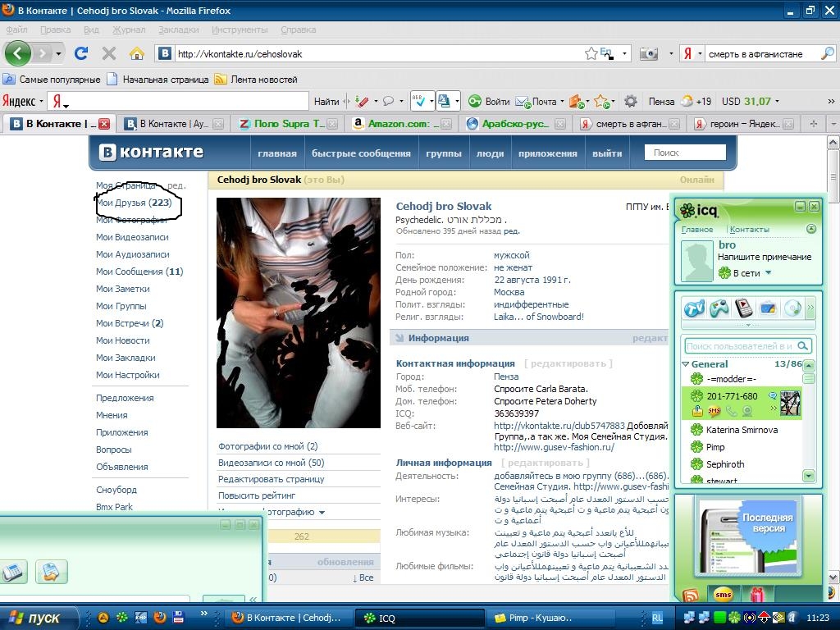Click the camera screenshot toolbar icon

click(649, 53)
